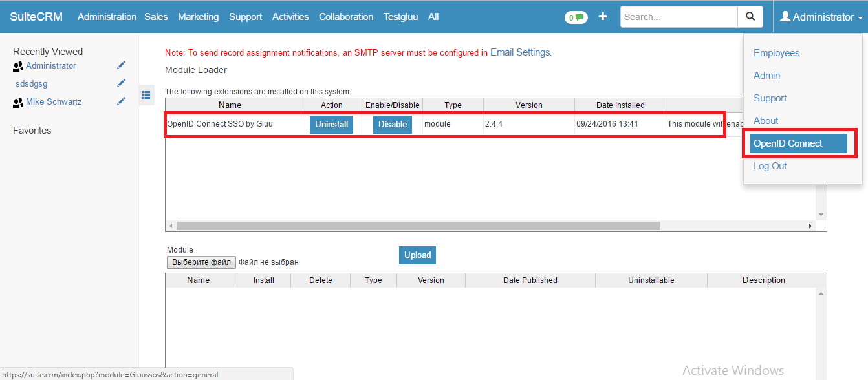Open Administration menu
The width and height of the screenshot is (868, 380).
click(x=107, y=17)
